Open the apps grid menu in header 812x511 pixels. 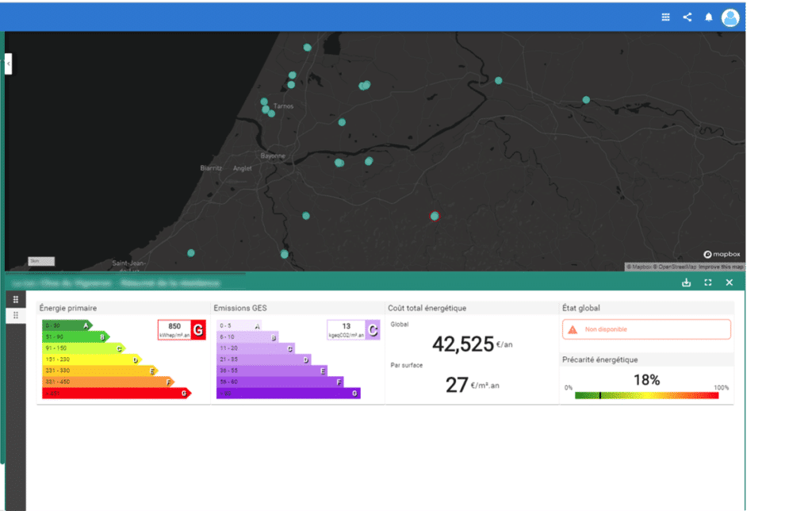[666, 17]
